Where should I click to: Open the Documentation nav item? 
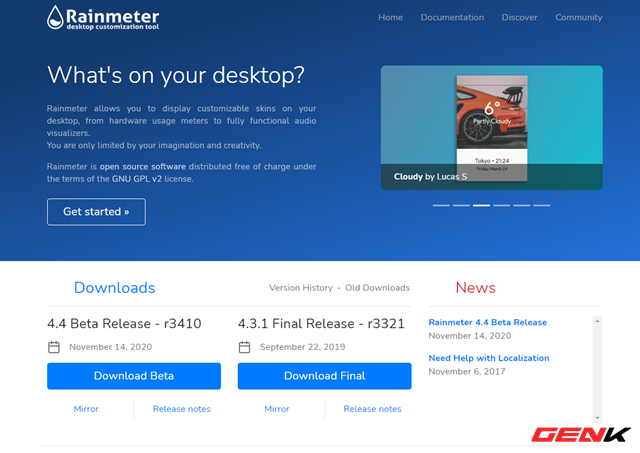click(452, 17)
